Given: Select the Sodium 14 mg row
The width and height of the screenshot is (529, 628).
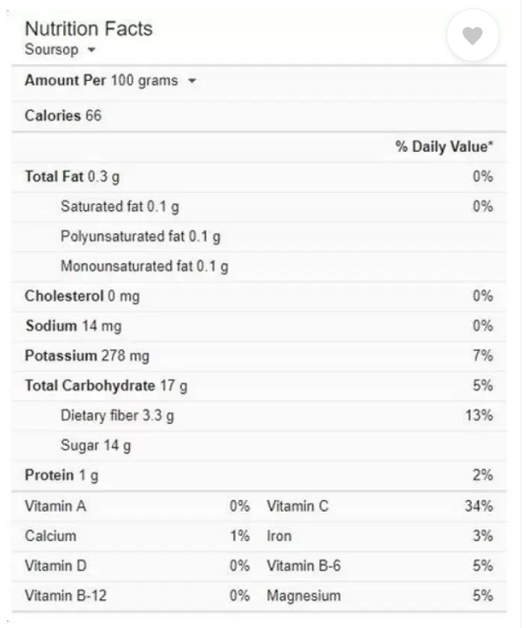Looking at the screenshot, I should coord(259,326).
